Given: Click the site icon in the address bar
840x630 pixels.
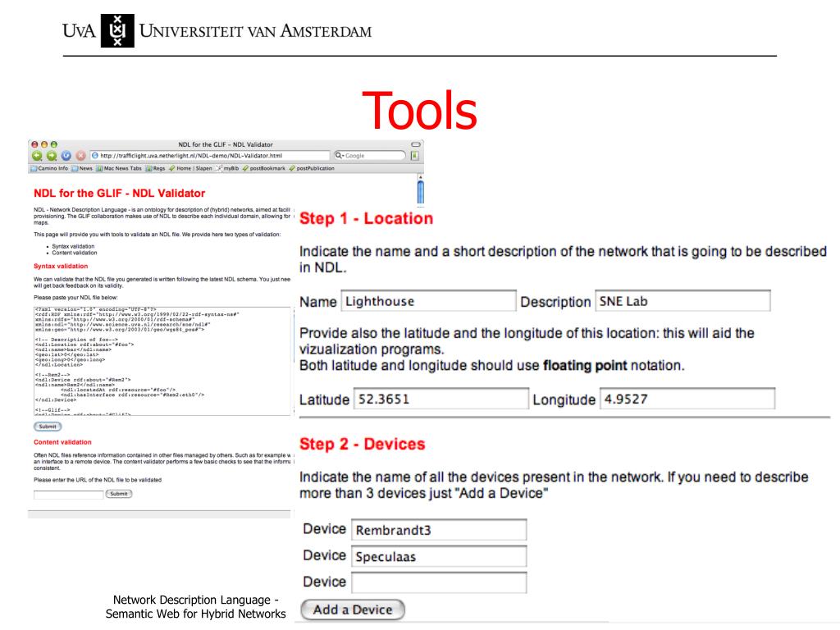Looking at the screenshot, I should pyautogui.click(x=95, y=156).
